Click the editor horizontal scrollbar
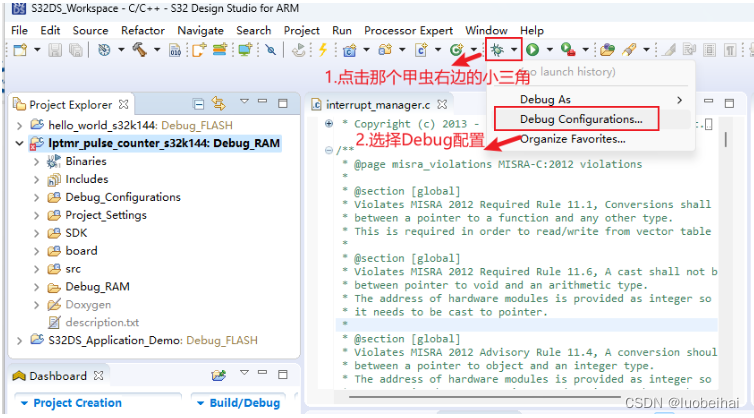This screenshot has width=754, height=418. pos(485,397)
